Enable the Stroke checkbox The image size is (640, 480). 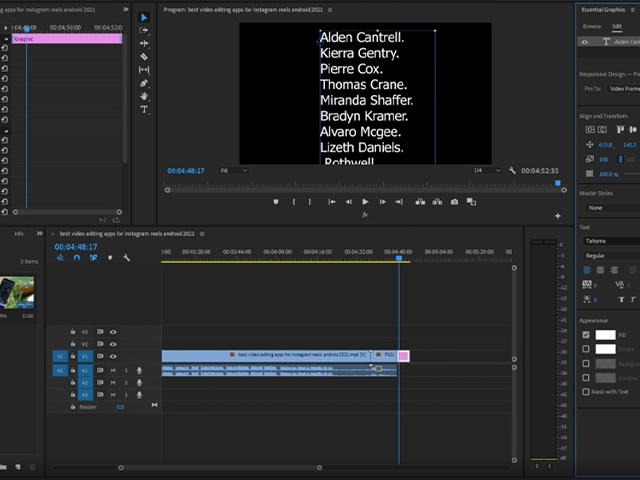coord(586,349)
